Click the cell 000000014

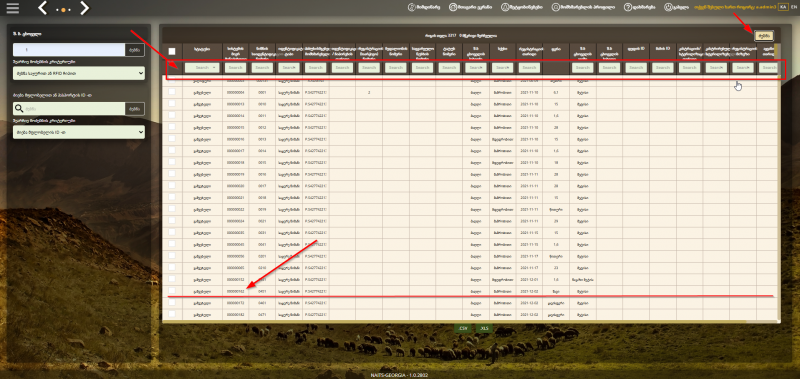235,116
